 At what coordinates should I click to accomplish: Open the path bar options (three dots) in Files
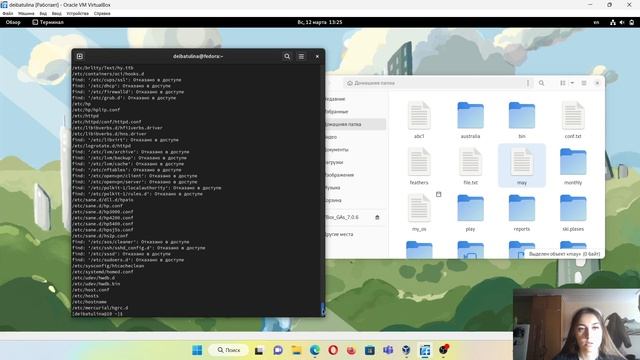528,83
